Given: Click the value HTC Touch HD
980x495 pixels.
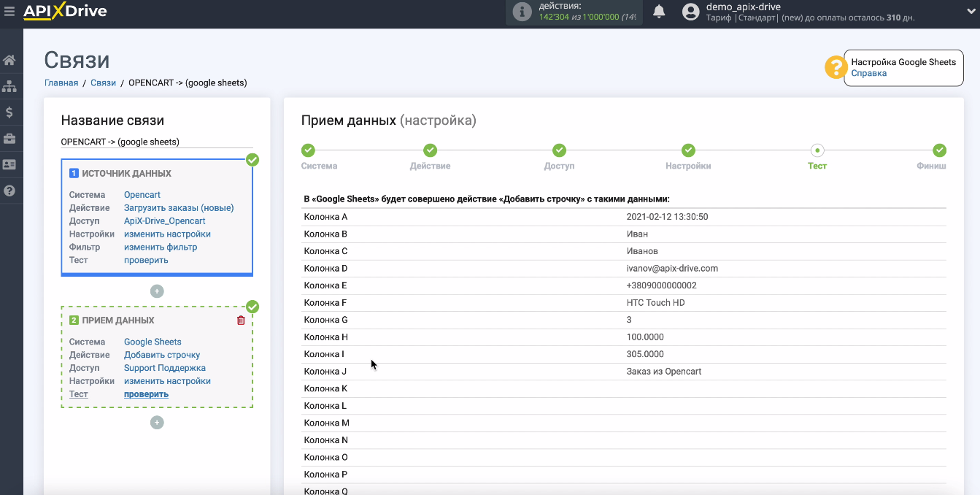Looking at the screenshot, I should coord(655,303).
